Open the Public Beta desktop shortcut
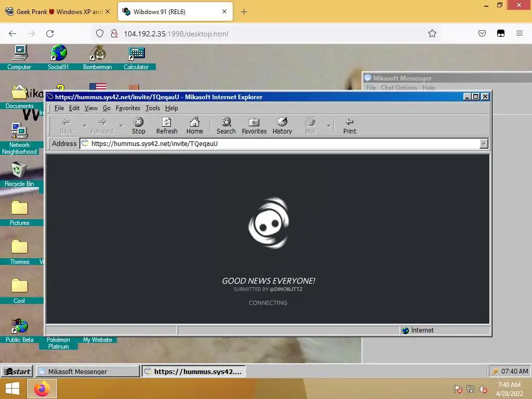The image size is (532, 399). click(19, 330)
